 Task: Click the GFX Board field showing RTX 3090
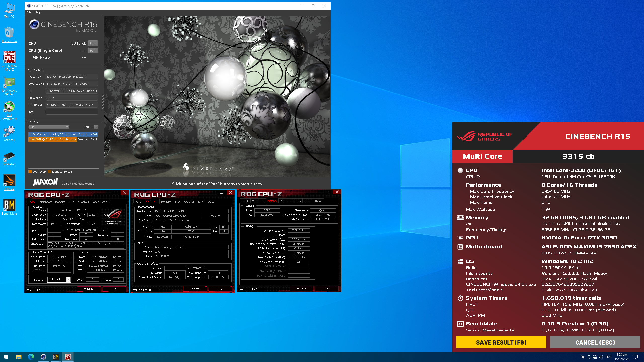[x=72, y=105]
